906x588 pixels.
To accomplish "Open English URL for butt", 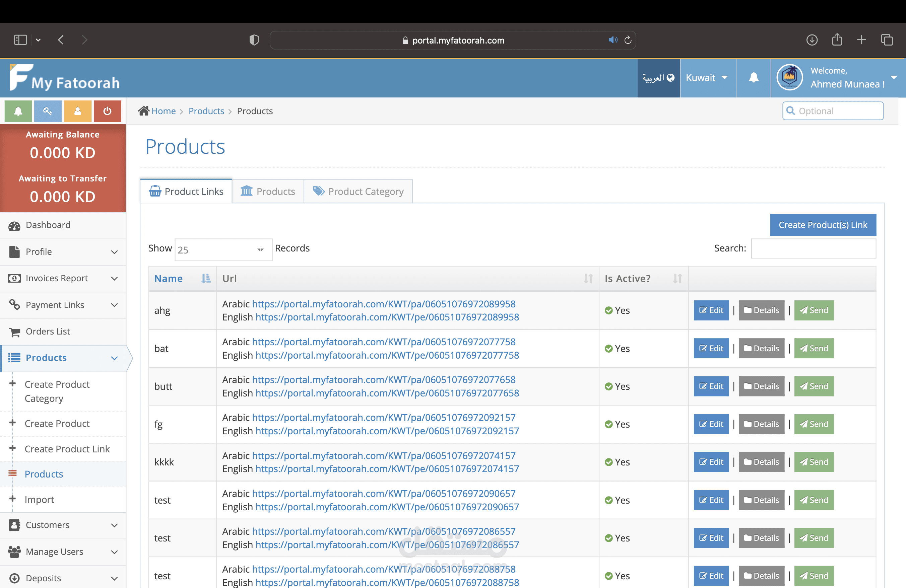I will point(387,393).
